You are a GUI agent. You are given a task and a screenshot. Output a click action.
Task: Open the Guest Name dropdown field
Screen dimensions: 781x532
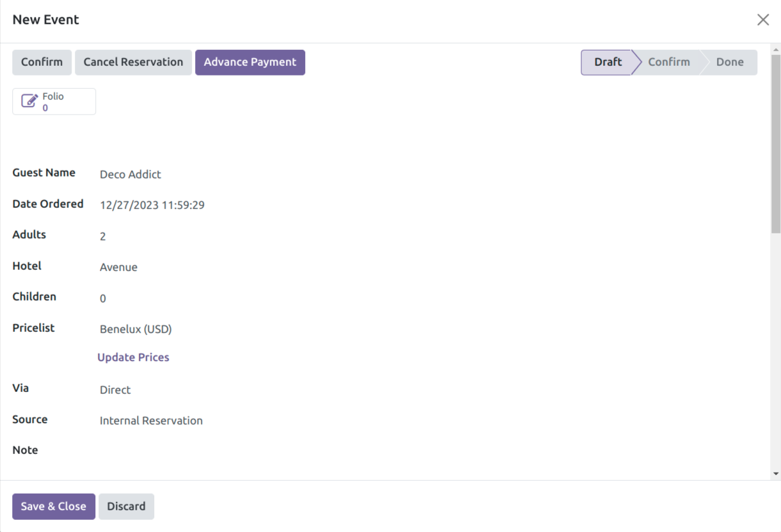click(x=256, y=175)
